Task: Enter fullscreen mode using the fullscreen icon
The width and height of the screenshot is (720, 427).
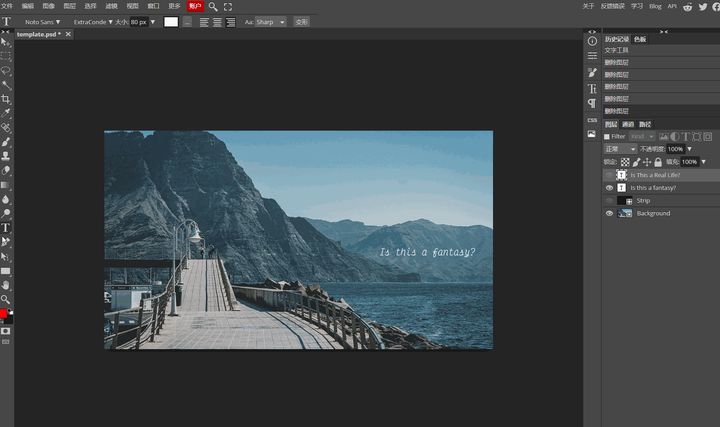Action: (x=228, y=6)
